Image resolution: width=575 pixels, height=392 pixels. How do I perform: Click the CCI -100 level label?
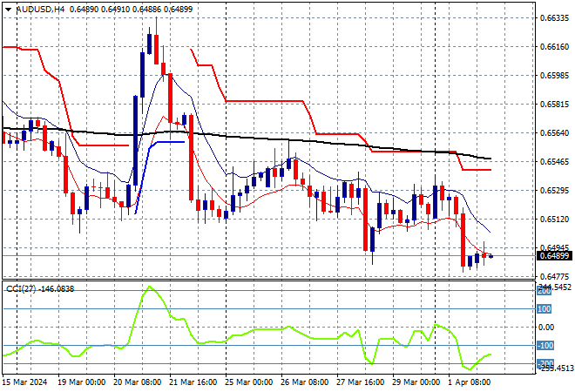544,346
